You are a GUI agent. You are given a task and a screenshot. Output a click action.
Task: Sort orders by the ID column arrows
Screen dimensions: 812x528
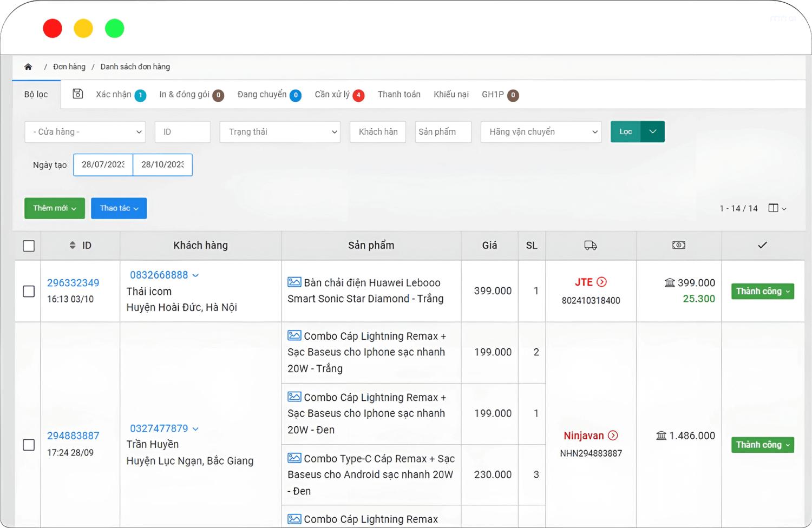click(73, 245)
